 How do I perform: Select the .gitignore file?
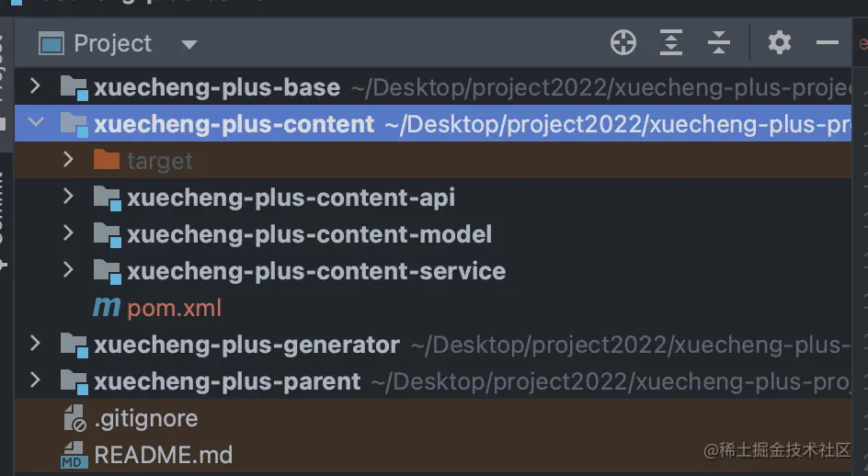coord(145,418)
